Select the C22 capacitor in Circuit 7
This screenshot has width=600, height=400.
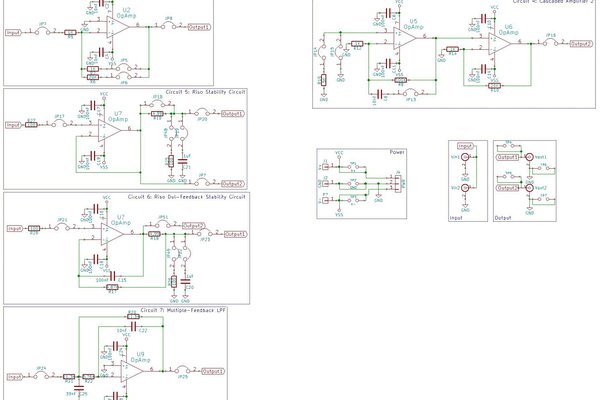pos(133,328)
